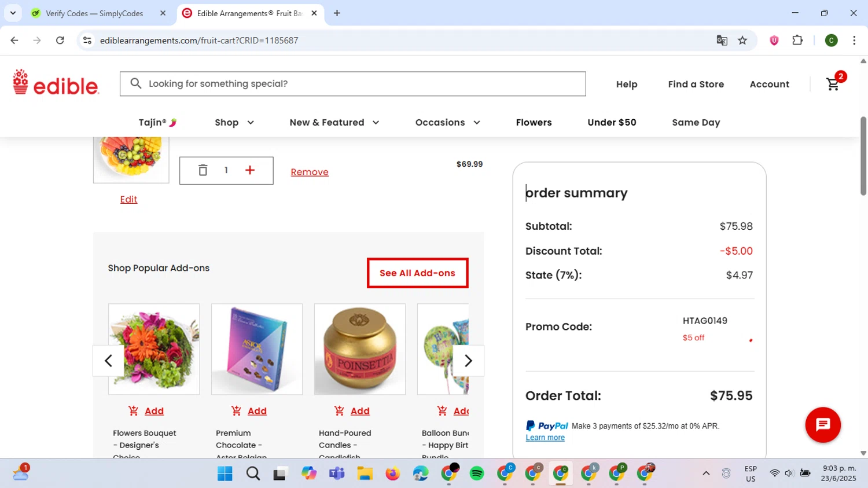Click the Premium Chocolate box thumbnail

(257, 349)
